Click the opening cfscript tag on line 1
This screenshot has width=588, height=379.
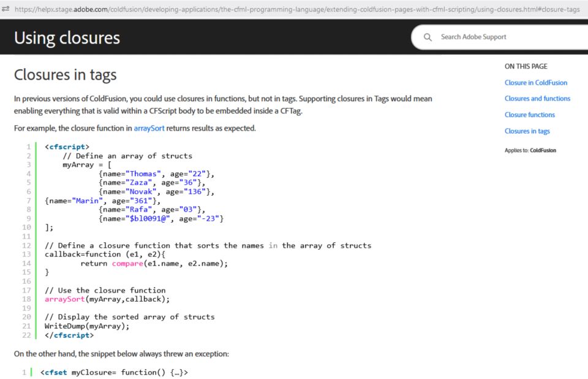[67, 147]
